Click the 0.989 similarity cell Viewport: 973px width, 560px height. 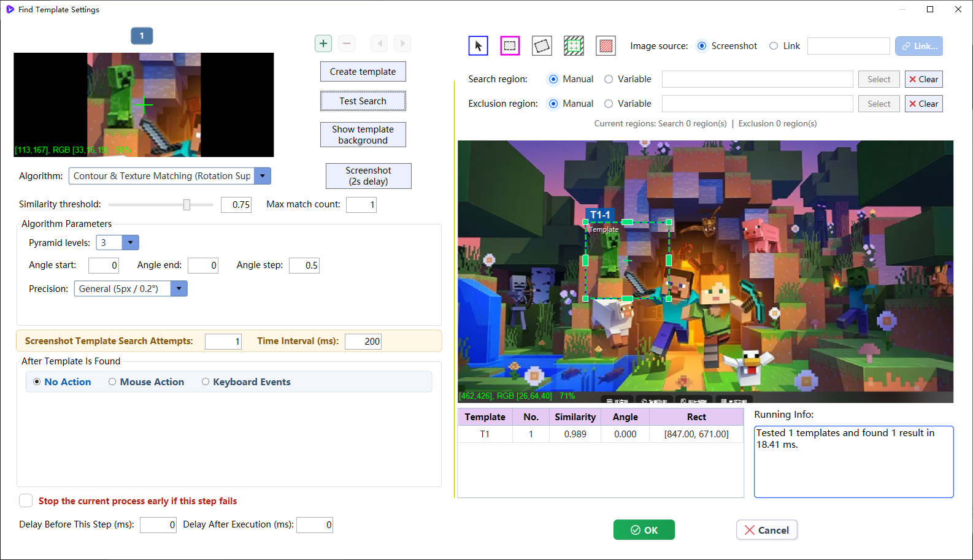pos(575,434)
